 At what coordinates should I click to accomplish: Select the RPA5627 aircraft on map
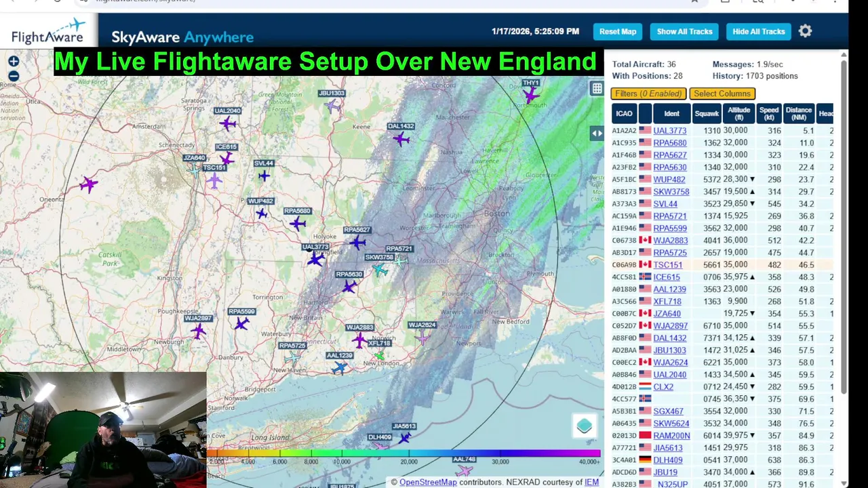click(x=357, y=243)
